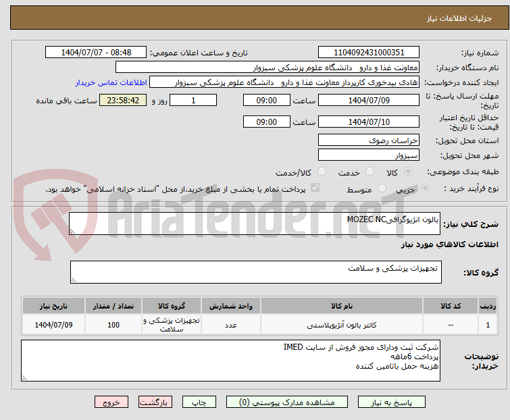Click the نام کالا column header
Screen dimensions: 510x420
point(342,306)
